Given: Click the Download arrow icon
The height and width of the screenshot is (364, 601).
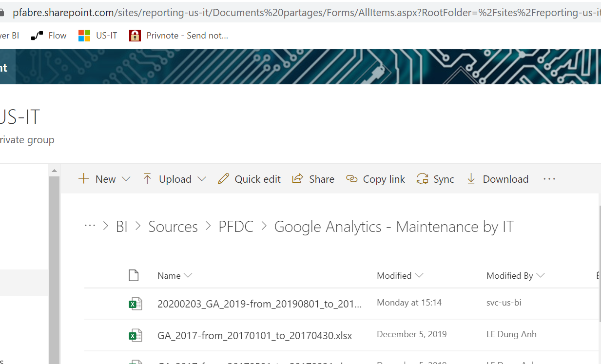Looking at the screenshot, I should tap(471, 179).
